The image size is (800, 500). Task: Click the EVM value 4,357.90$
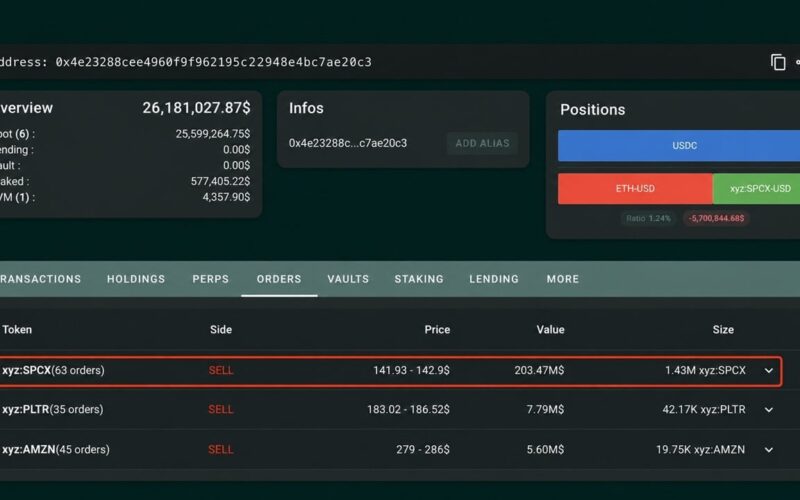[x=226, y=197]
